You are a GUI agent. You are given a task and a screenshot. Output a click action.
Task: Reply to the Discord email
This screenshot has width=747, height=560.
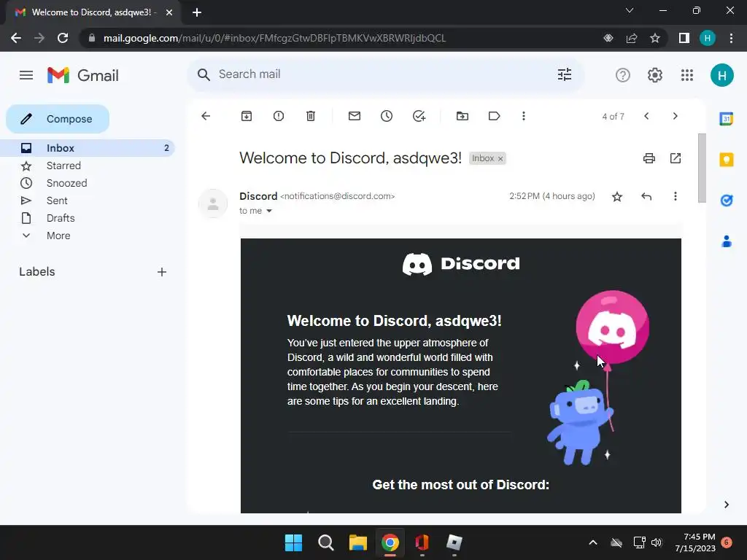click(x=646, y=196)
